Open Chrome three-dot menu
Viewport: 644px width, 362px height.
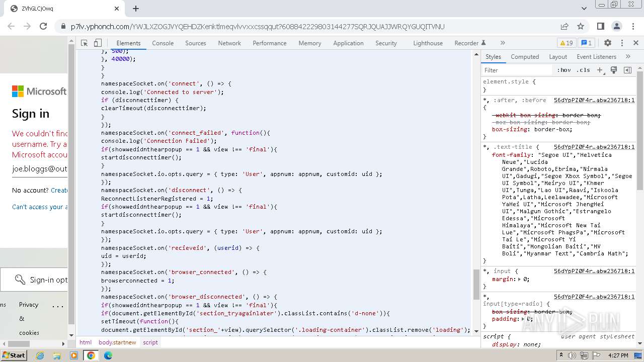633,26
